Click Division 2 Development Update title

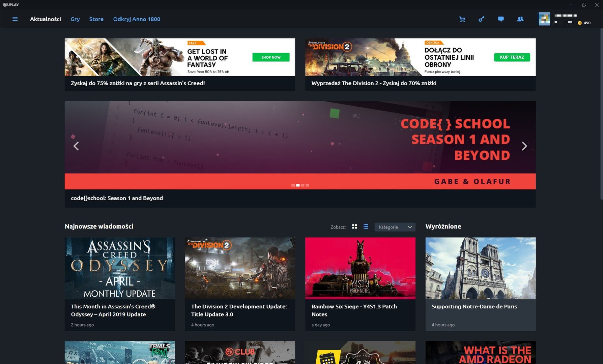click(239, 310)
